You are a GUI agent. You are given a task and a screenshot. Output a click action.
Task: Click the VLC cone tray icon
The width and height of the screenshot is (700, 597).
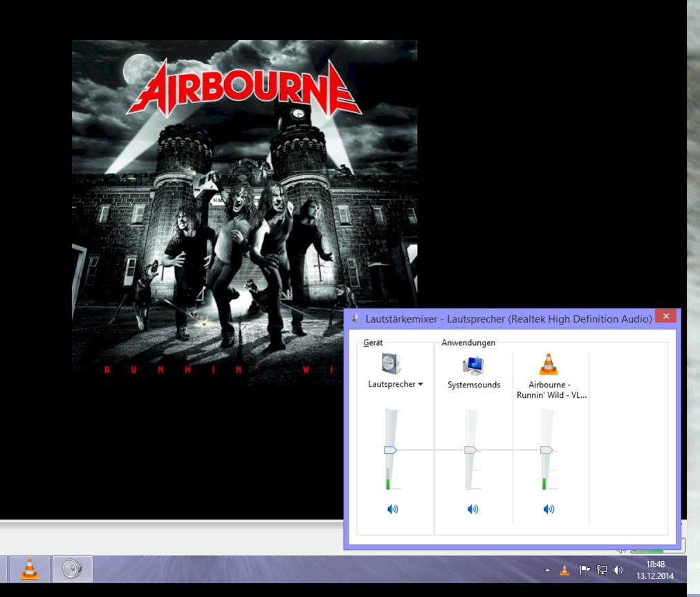click(564, 570)
